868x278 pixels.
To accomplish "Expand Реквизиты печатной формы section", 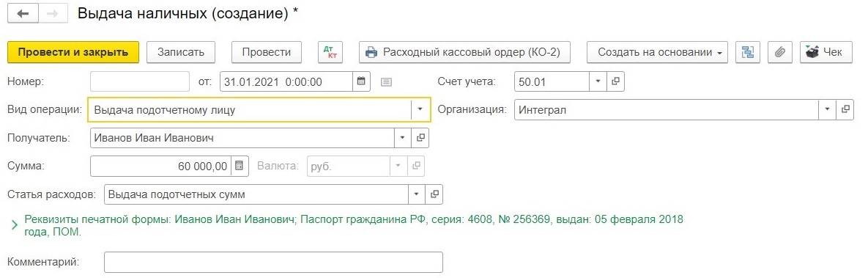I will tap(15, 225).
